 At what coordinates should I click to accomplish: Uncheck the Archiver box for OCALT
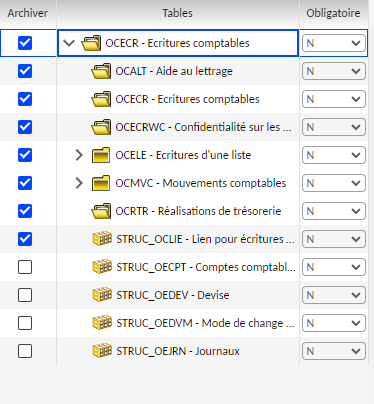tap(25, 71)
